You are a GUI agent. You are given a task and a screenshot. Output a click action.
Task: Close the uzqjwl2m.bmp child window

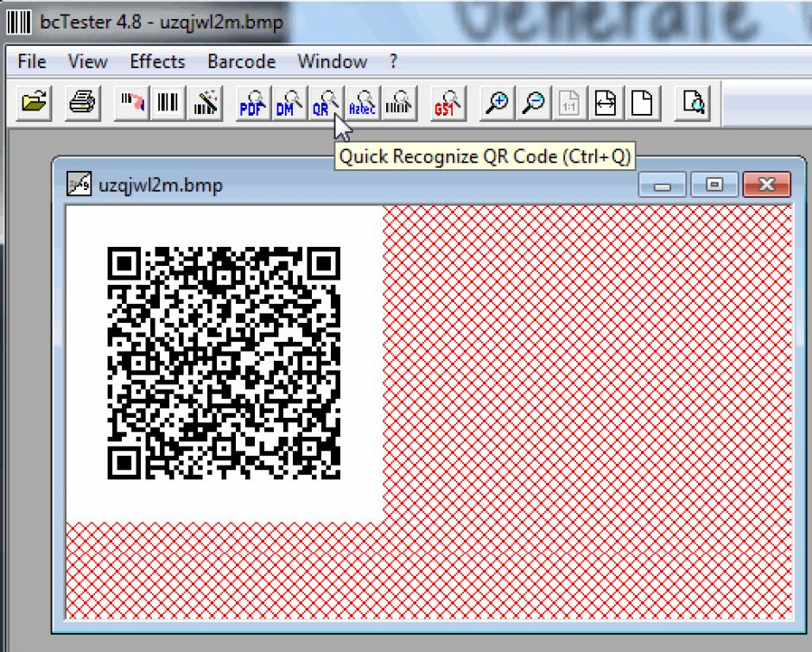[x=767, y=185]
